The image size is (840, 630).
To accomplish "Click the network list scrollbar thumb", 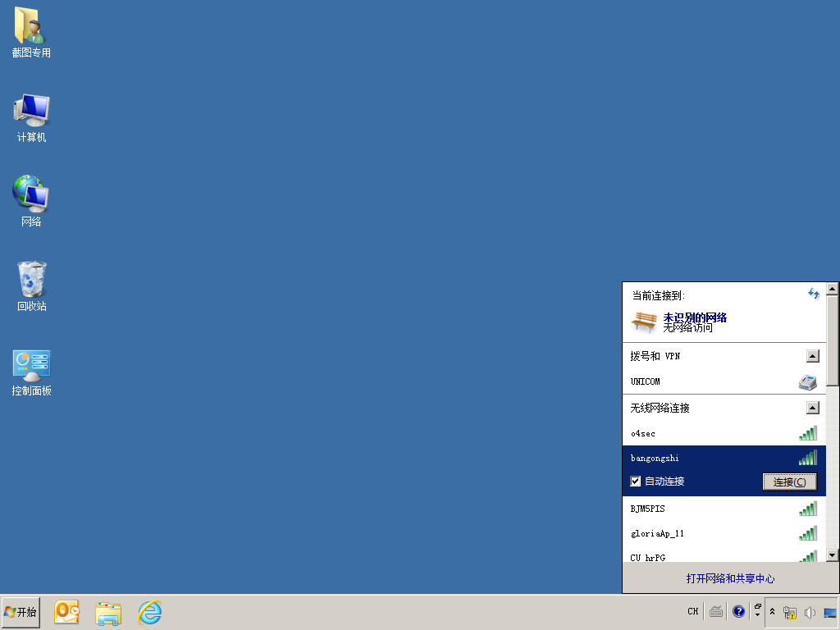I will click(x=832, y=340).
